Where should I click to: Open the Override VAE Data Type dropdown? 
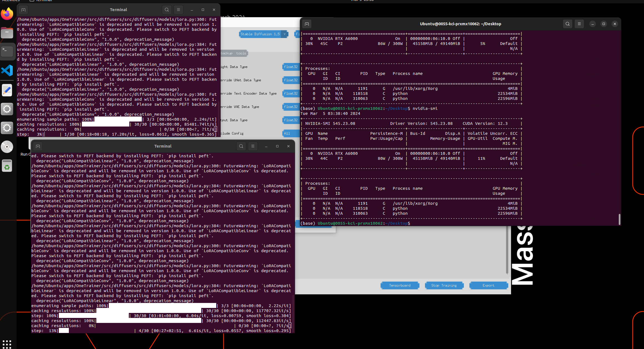click(291, 107)
